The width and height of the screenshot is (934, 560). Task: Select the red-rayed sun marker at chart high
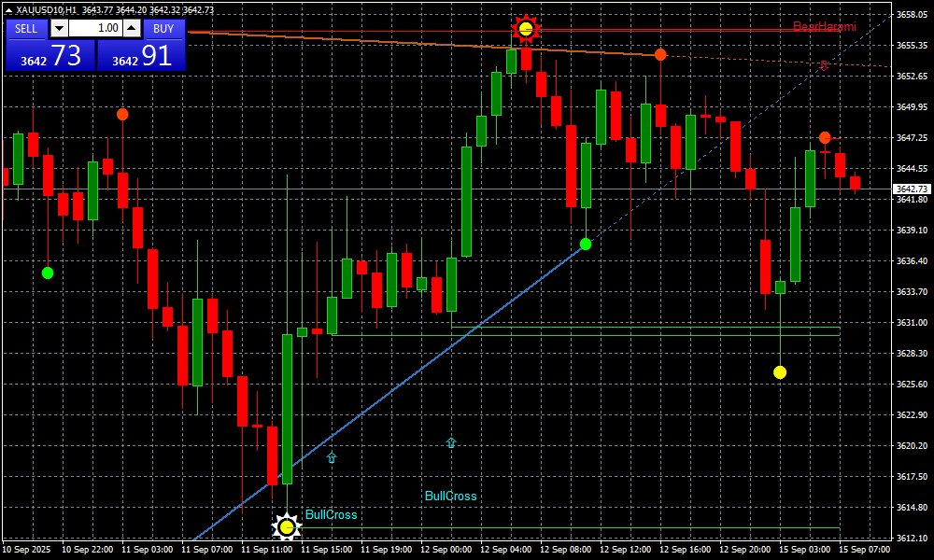coord(526,30)
